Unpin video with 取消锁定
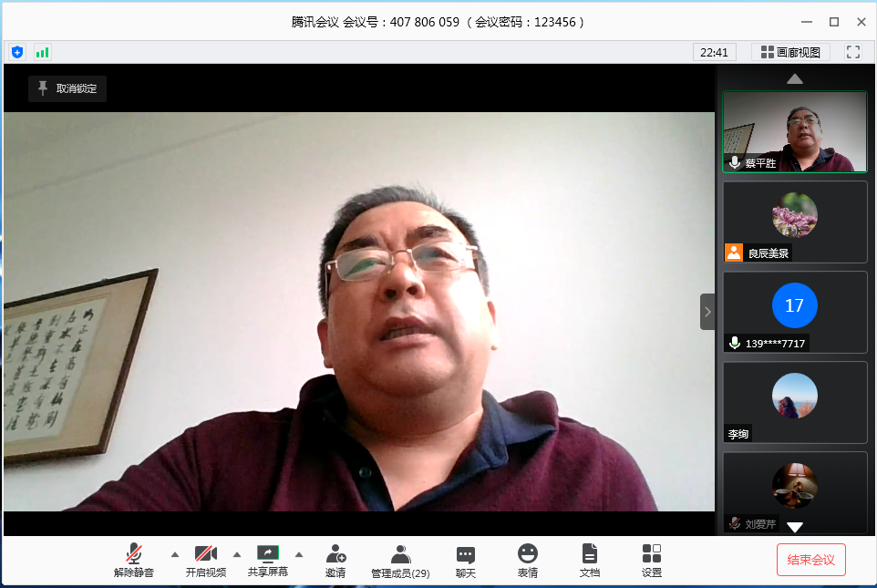This screenshot has width=877, height=588. tap(67, 88)
